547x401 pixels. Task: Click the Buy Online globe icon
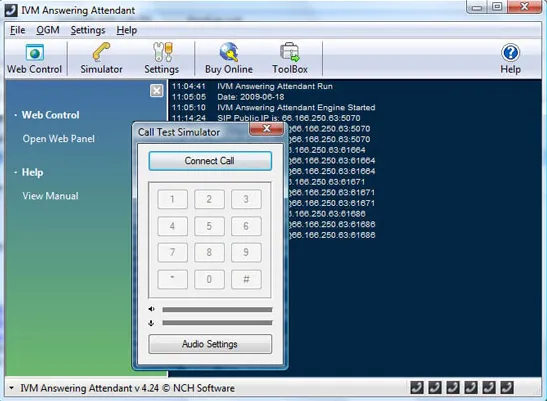229,52
